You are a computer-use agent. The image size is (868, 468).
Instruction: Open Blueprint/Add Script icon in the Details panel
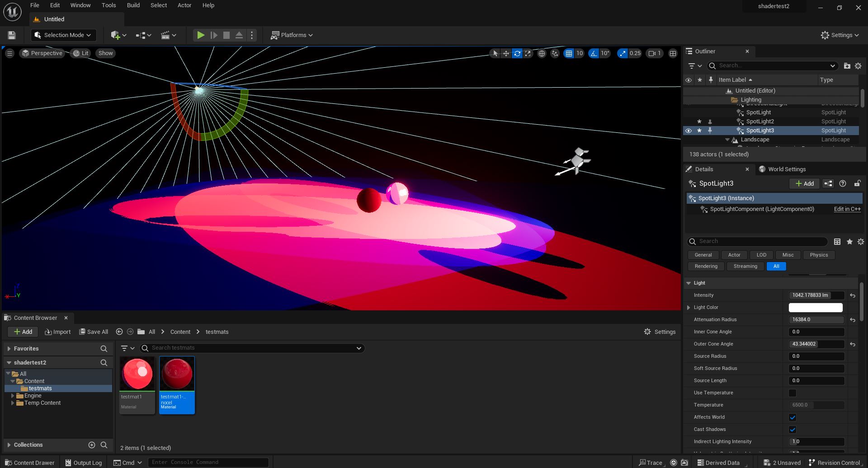[828, 183]
